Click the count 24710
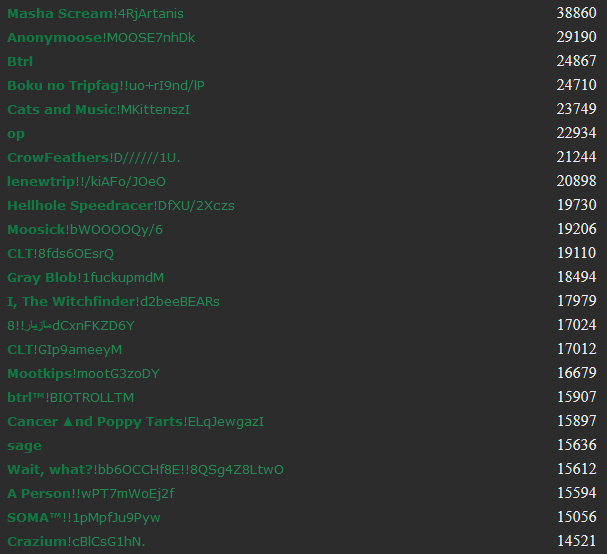Screen dimensions: 607x554 (576, 85)
